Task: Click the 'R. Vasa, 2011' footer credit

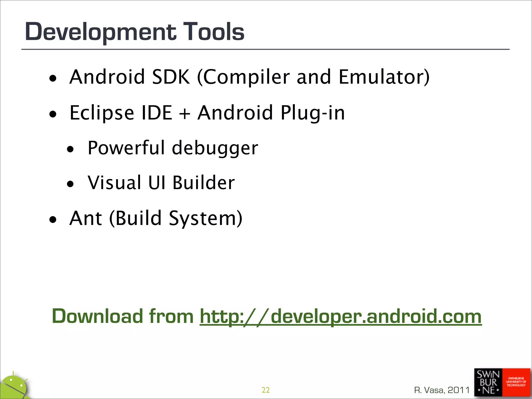Action: pos(442,390)
